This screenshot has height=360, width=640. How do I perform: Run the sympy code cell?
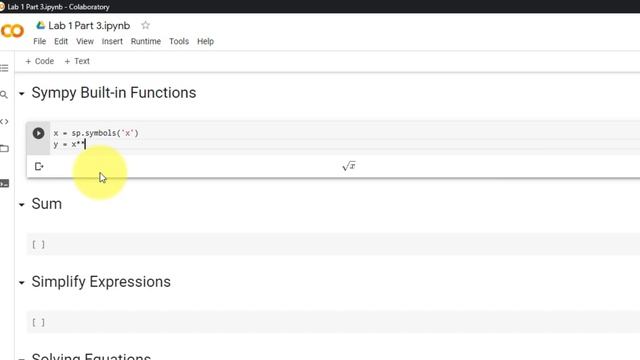[38, 133]
